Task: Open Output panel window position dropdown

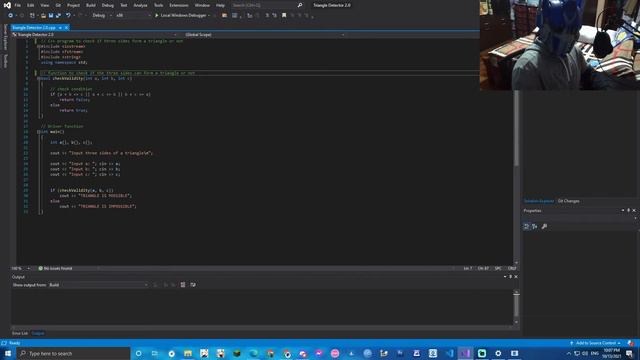Action: pos(505,277)
